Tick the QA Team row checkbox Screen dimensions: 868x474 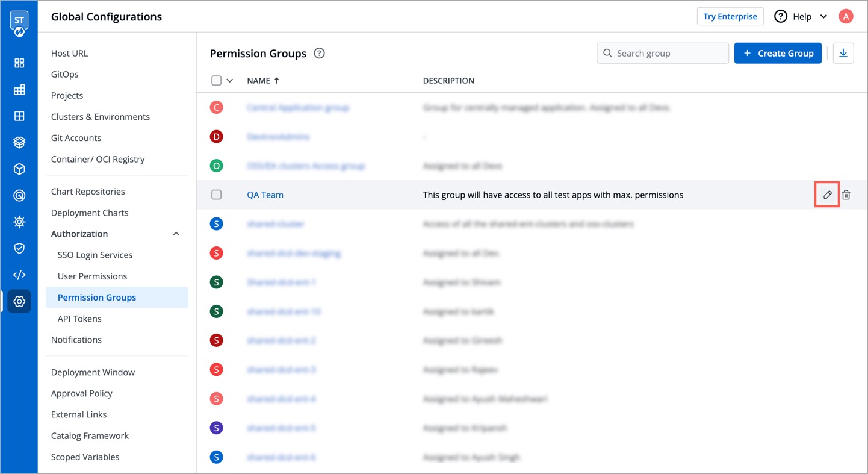coord(217,195)
